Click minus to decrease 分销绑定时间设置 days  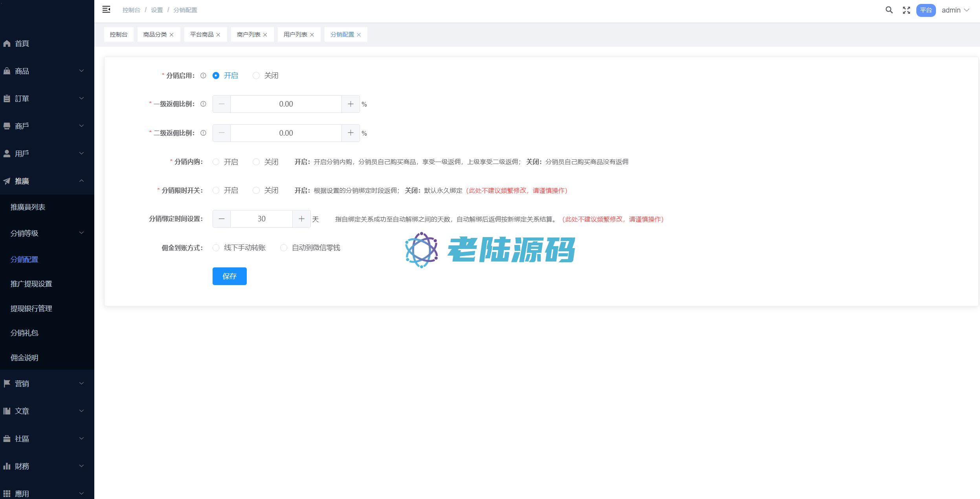click(222, 219)
